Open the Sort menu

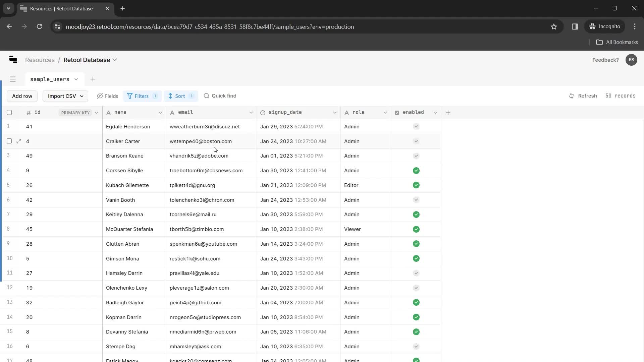(x=181, y=96)
